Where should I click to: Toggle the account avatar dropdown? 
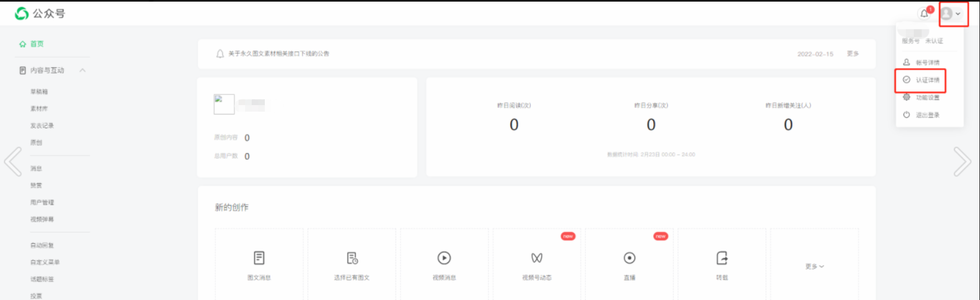click(x=953, y=14)
